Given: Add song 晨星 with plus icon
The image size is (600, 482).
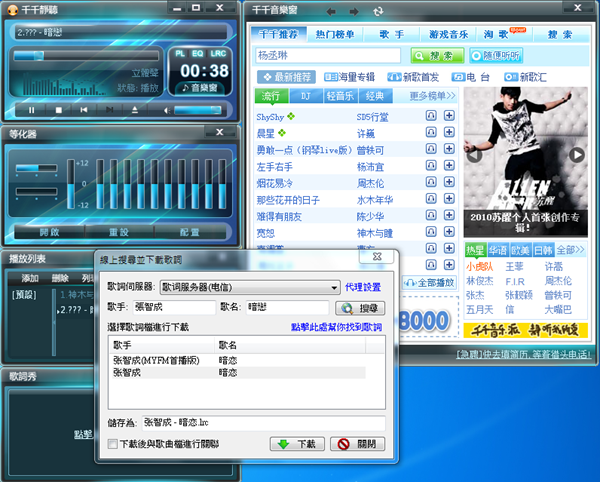Looking at the screenshot, I should point(449,133).
